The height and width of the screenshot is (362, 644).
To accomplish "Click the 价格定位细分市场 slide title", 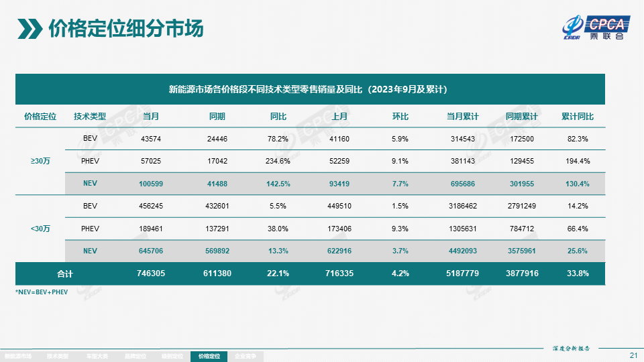I will [x=126, y=29].
